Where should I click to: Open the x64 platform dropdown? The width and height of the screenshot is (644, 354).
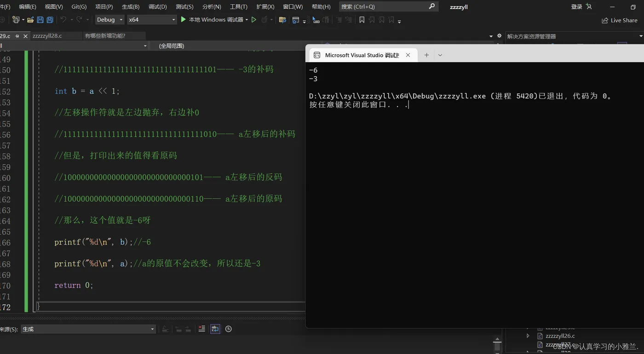(x=152, y=20)
